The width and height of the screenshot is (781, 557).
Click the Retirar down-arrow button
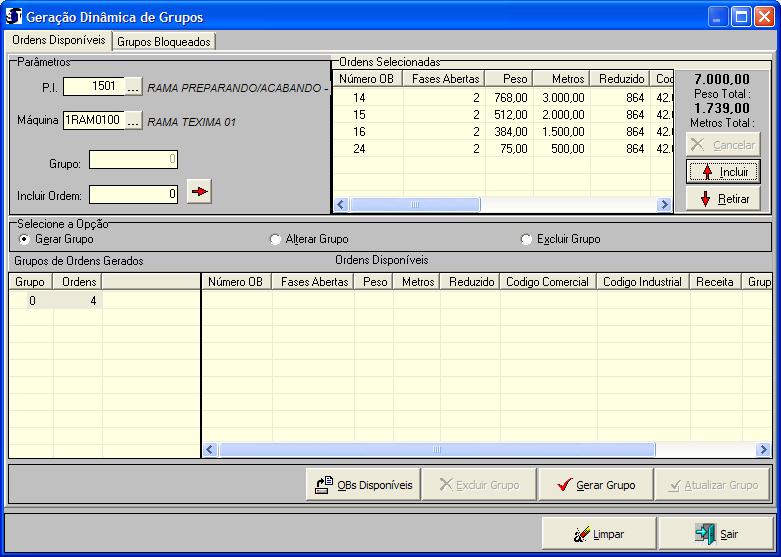point(722,199)
